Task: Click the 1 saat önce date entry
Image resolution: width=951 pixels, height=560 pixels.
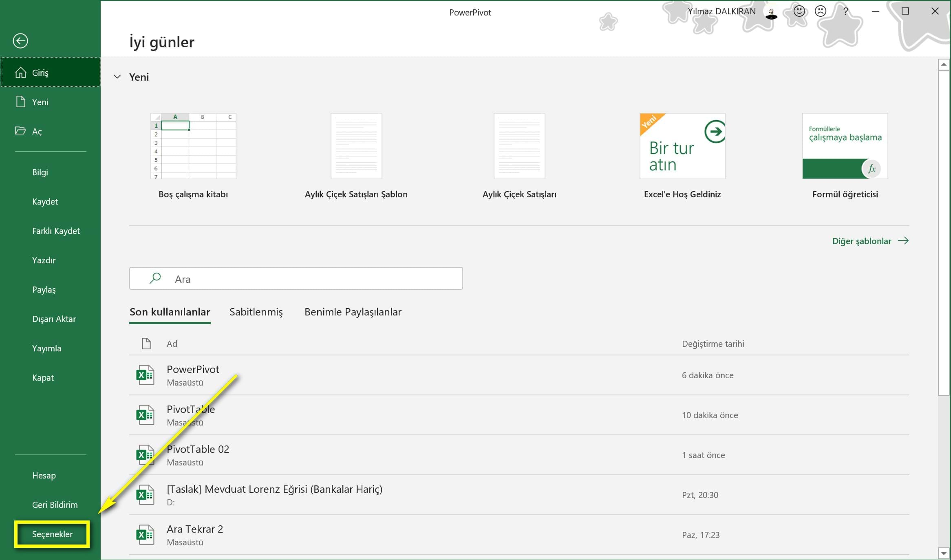Action: tap(704, 455)
